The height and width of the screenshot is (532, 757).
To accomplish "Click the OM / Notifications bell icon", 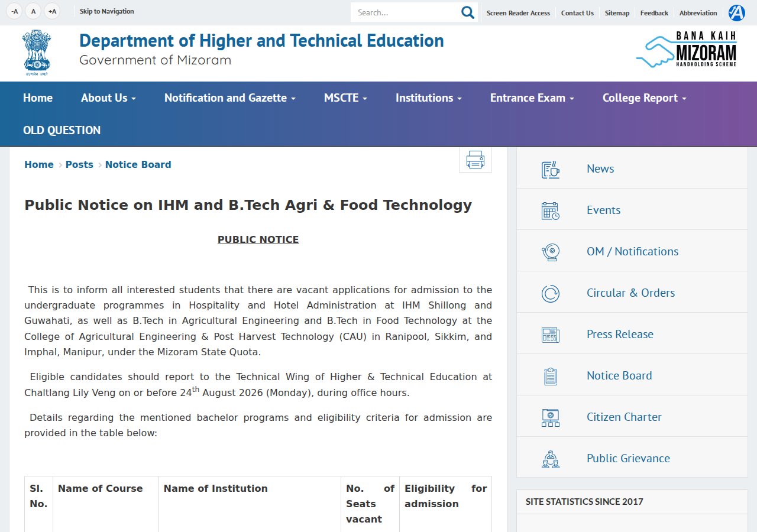I will 551,252.
